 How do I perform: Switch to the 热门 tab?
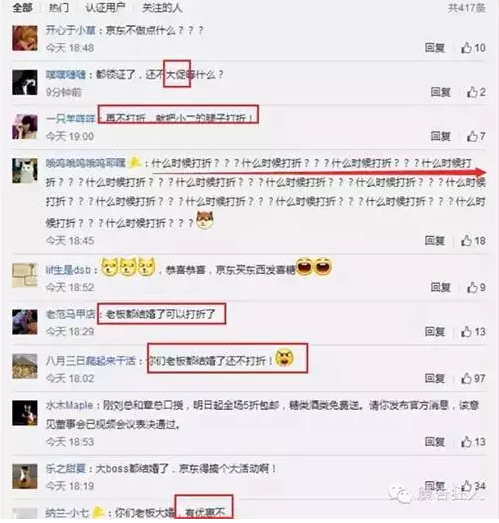pos(59,7)
